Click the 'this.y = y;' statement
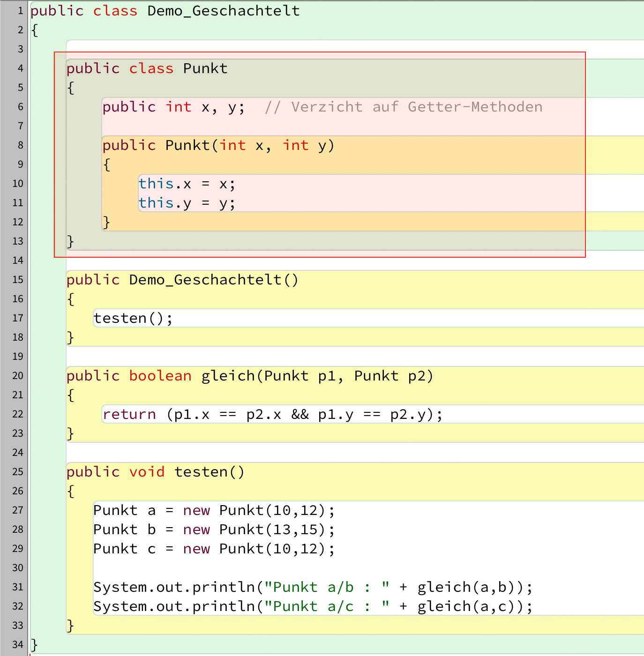 [x=187, y=203]
